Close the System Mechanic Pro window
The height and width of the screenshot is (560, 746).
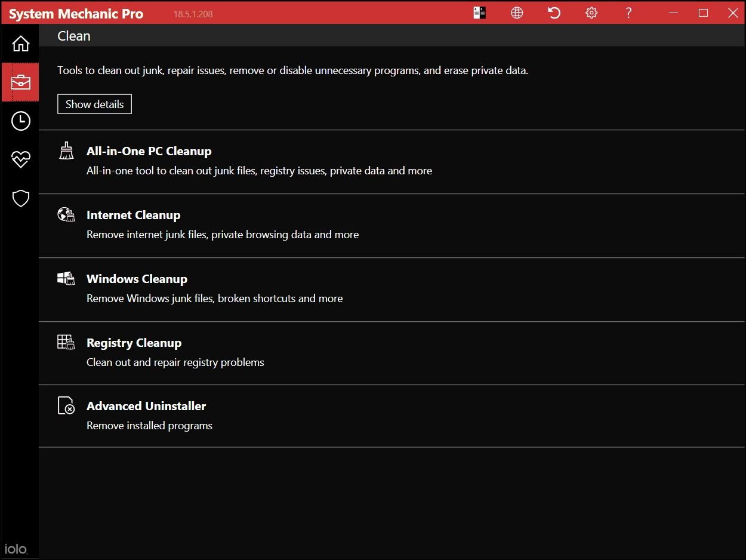click(x=733, y=13)
